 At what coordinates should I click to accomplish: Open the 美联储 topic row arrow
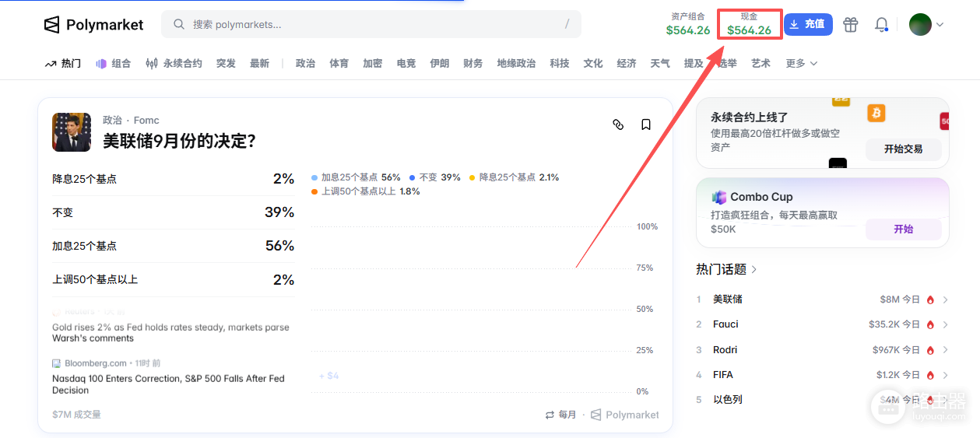click(x=945, y=300)
